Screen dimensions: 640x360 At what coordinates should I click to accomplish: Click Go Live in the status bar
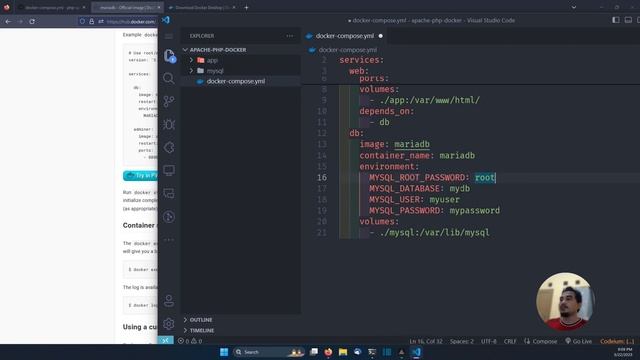click(x=578, y=341)
